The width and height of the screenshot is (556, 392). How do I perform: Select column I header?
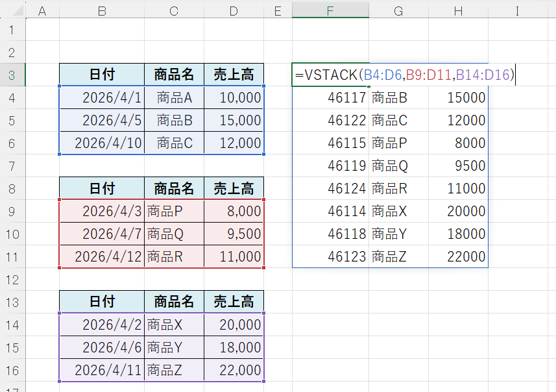(516, 10)
